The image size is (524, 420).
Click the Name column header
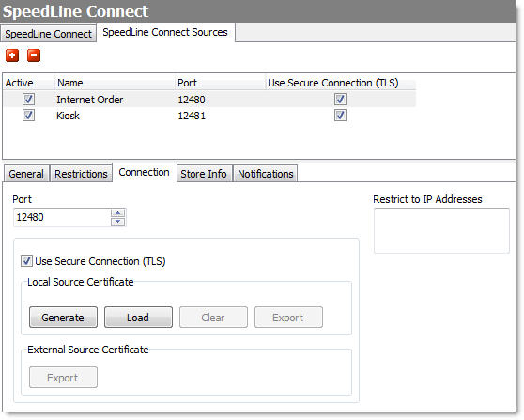[x=70, y=83]
